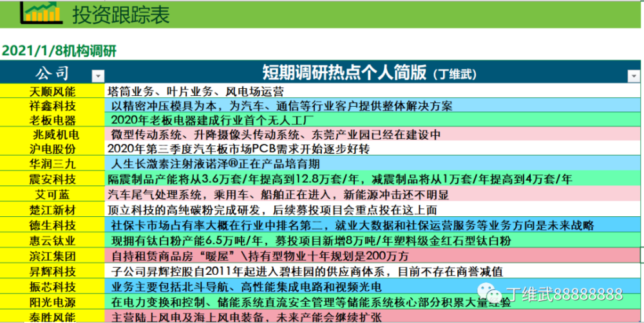Screen dimensions: 644x323
Task: Click the chart icon beside 投资跟踪表
Action: 41,12
